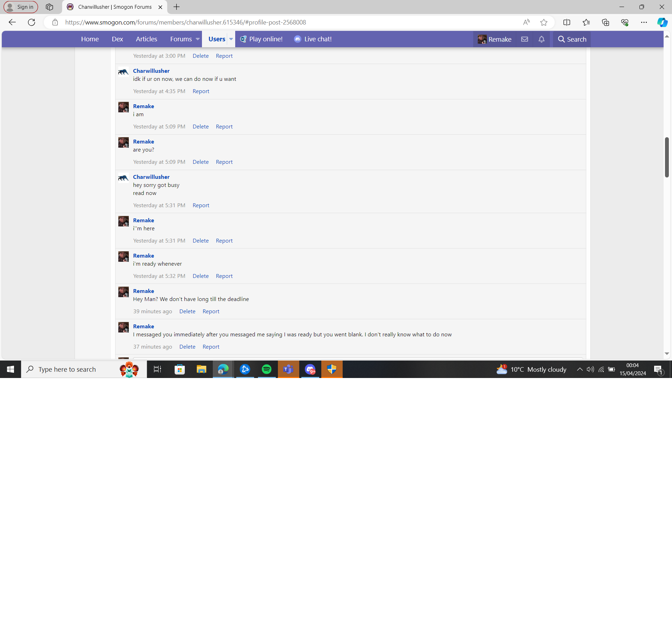Switch to Charwillusher Smogon Forums tab
This screenshot has width=672, height=630.
click(114, 7)
